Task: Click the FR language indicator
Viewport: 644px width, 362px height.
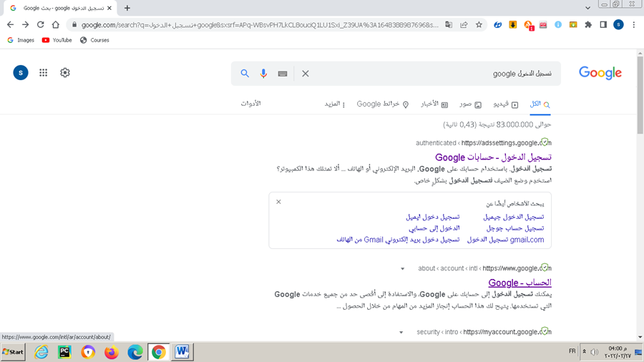Action: click(x=572, y=351)
